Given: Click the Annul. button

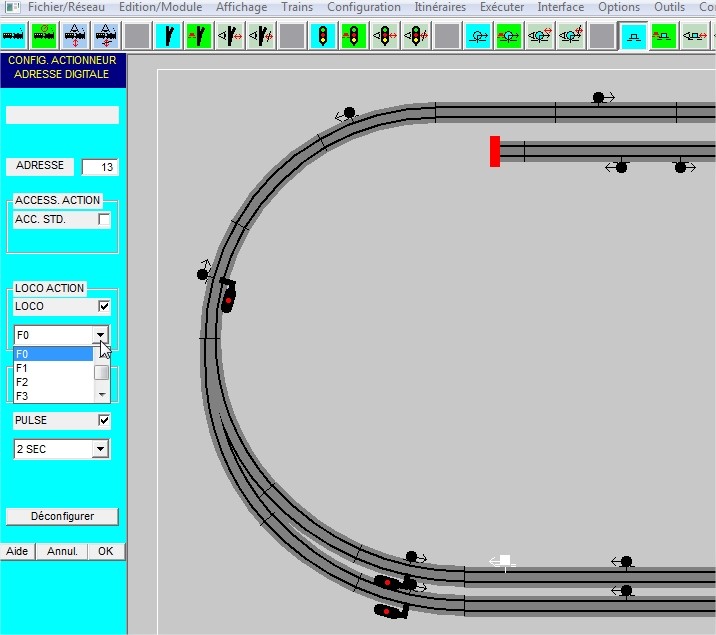Looking at the screenshot, I should [x=62, y=551].
